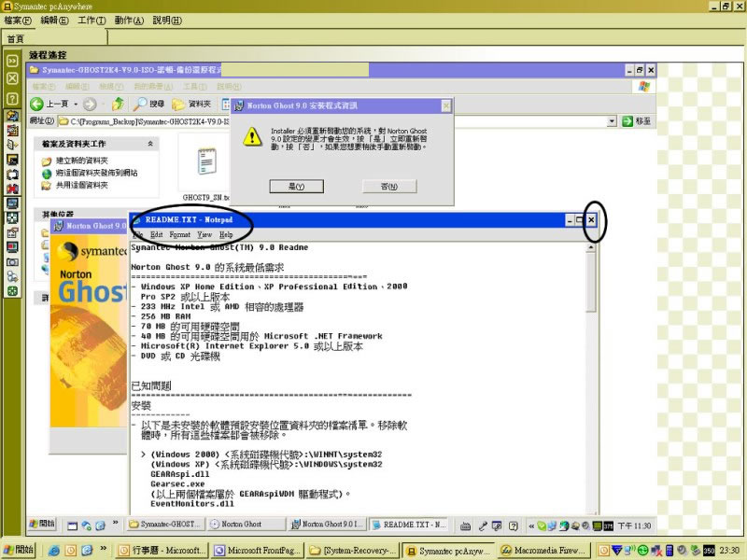Switch to Norton Ghost 9.0 installer taskbar button
This screenshot has width=747, height=560.
(328, 525)
